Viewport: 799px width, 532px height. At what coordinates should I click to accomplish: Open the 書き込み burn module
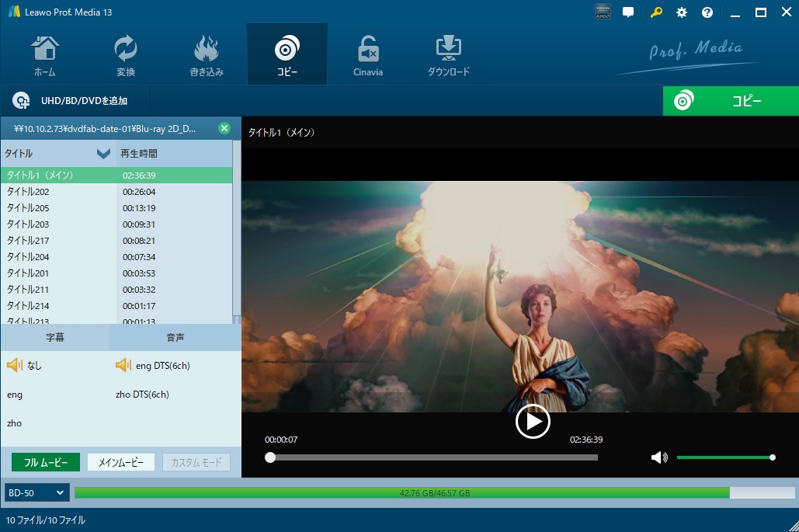207,55
